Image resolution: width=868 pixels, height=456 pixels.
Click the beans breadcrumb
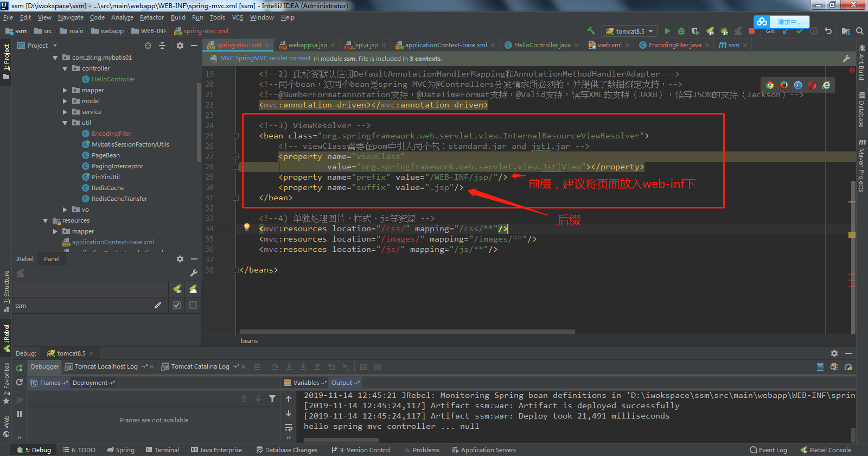click(250, 341)
